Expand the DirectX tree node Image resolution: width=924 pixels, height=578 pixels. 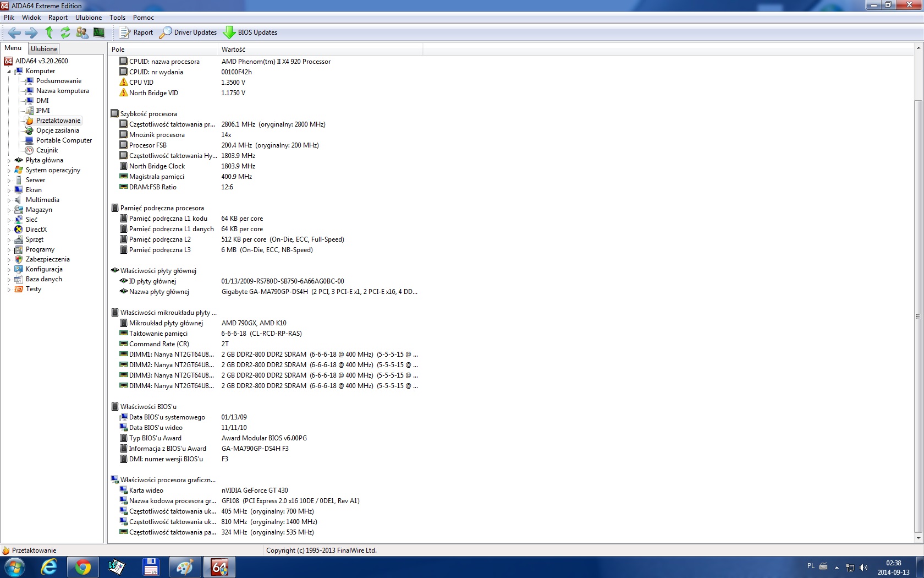(9, 230)
